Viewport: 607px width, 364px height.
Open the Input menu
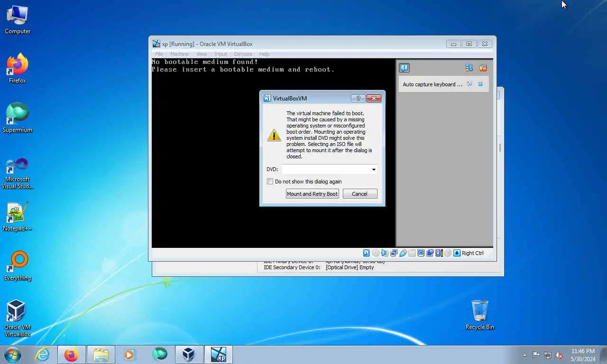pyautogui.click(x=221, y=54)
